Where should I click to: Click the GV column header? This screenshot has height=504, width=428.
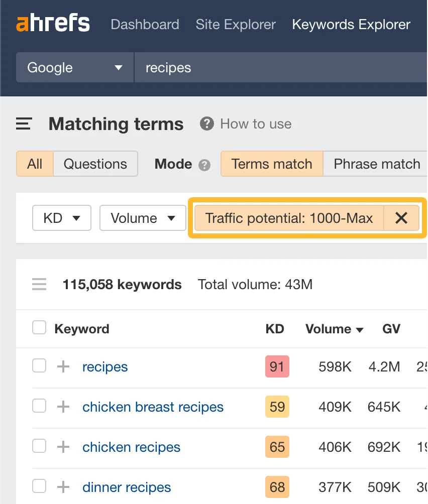pyautogui.click(x=391, y=329)
